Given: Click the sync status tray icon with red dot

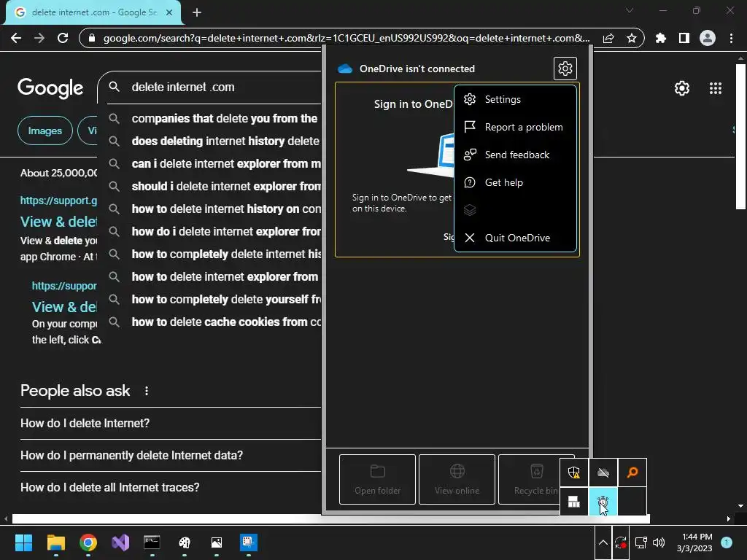Looking at the screenshot, I should click(620, 542).
